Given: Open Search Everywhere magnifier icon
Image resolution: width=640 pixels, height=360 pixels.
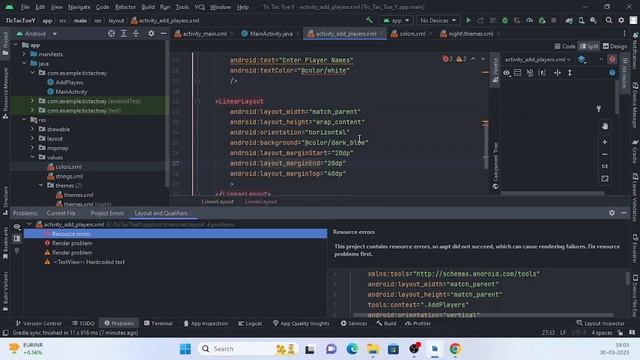Looking at the screenshot, I should 609,20.
